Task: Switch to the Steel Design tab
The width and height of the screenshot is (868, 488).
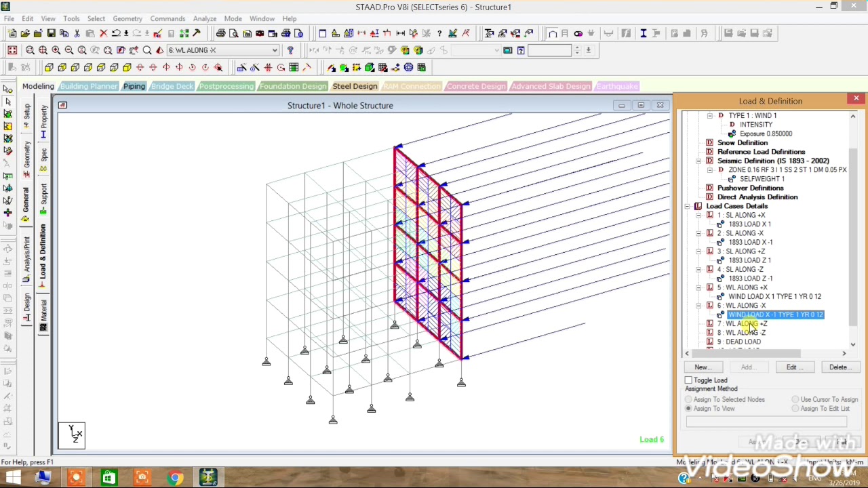Action: pos(355,86)
